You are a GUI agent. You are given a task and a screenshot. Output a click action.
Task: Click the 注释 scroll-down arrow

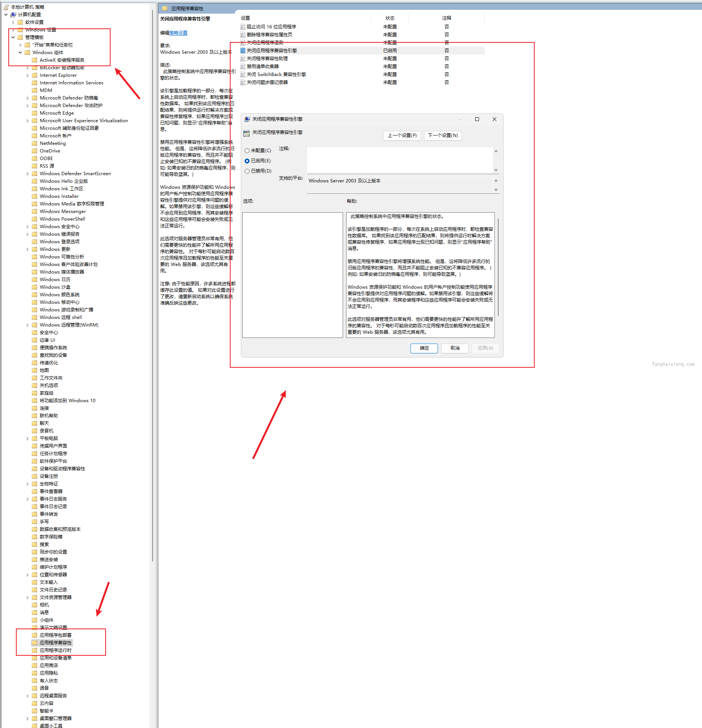point(496,170)
